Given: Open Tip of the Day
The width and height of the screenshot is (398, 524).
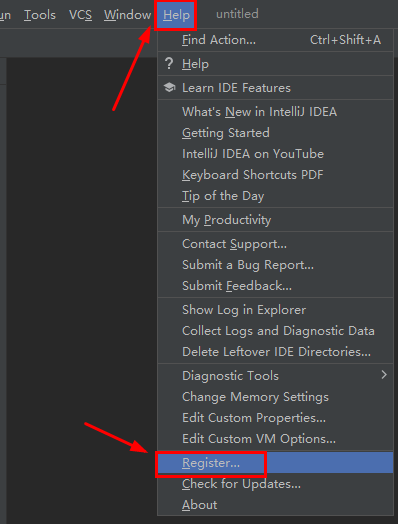Looking at the screenshot, I should pyautogui.click(x=275, y=196).
